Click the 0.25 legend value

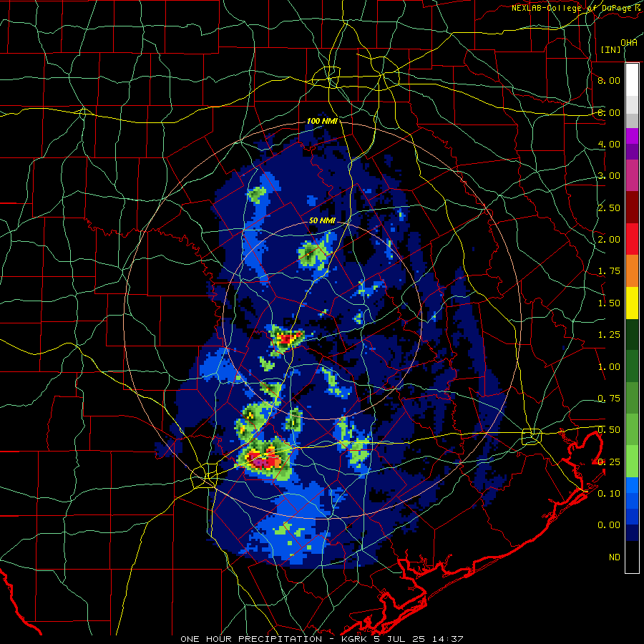609,462
